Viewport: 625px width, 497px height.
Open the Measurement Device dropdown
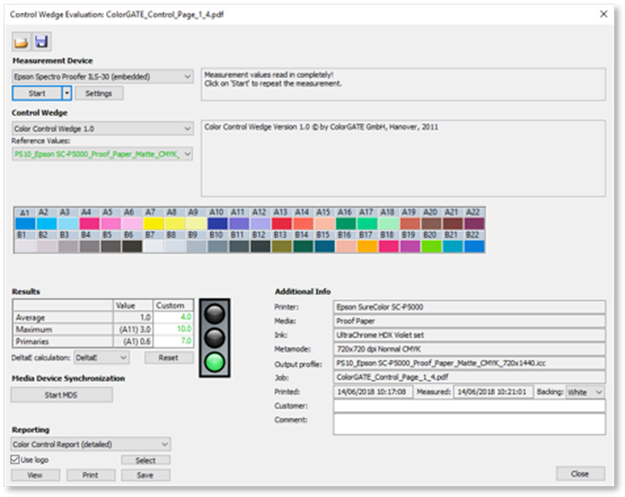[102, 76]
